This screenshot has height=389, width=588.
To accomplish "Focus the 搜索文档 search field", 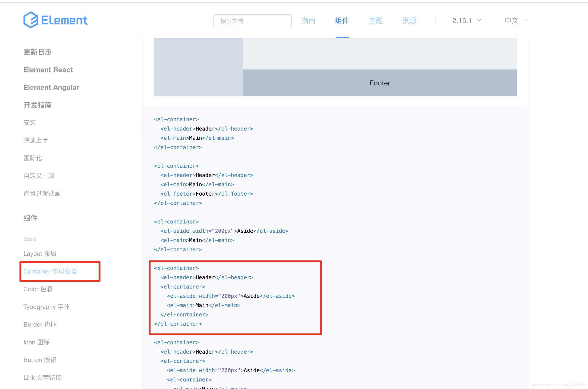I will coord(252,21).
